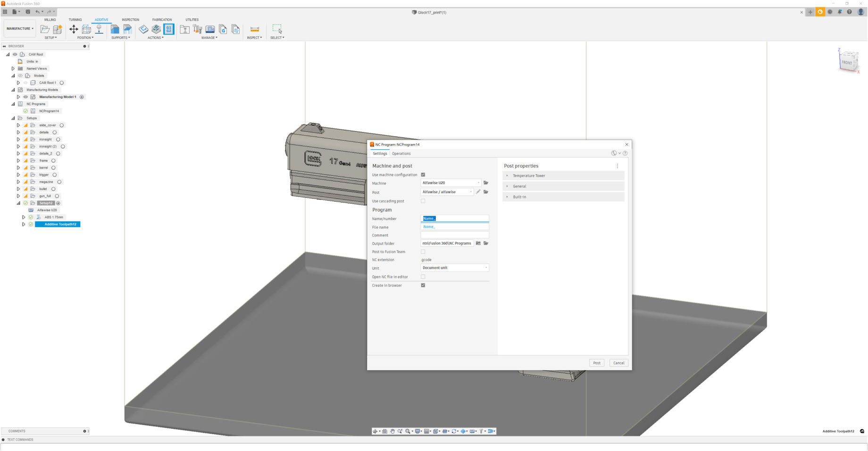Enable Open NC file in editor
This screenshot has width=868, height=451.
click(x=423, y=277)
